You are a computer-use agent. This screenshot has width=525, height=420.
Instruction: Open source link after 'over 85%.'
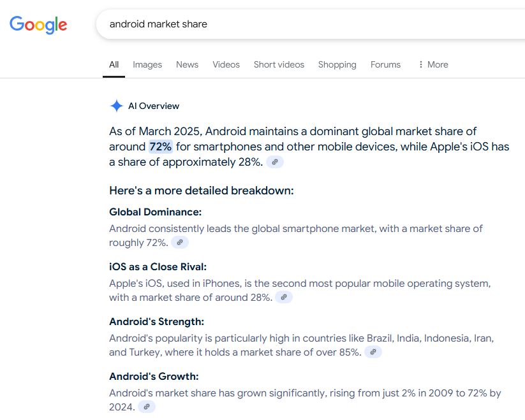[373, 352]
